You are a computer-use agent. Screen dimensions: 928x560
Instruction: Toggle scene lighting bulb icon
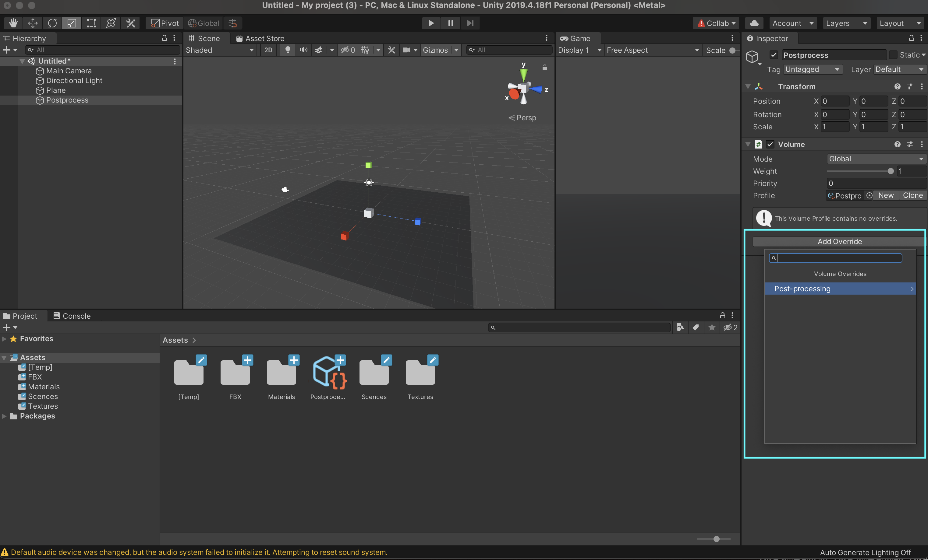point(288,50)
